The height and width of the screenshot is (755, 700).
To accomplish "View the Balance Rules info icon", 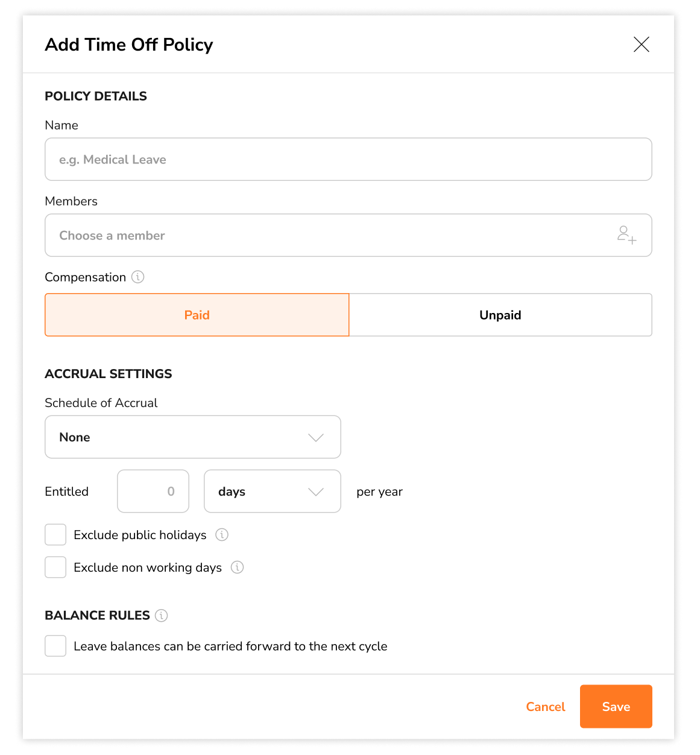I will pyautogui.click(x=161, y=616).
